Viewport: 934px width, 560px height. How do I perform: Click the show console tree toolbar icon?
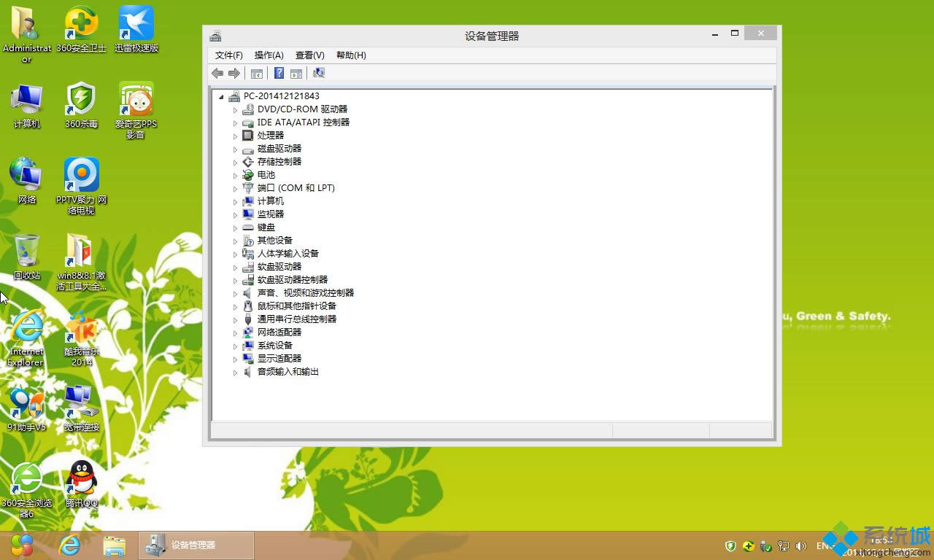[x=256, y=73]
